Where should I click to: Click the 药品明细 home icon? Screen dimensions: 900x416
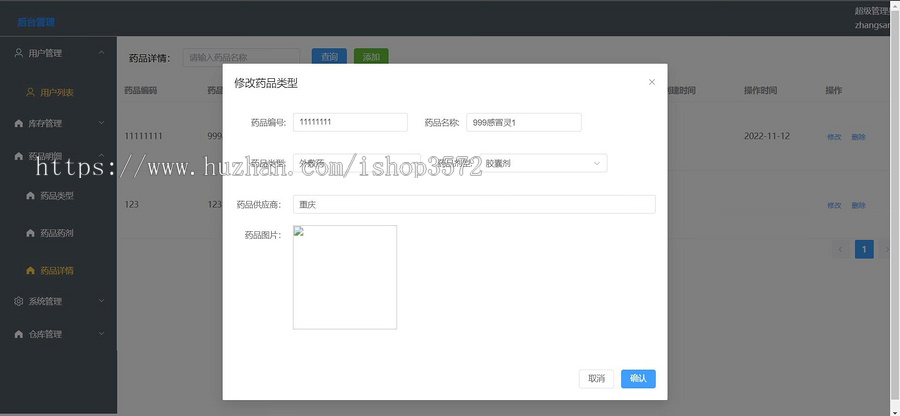click(x=19, y=156)
